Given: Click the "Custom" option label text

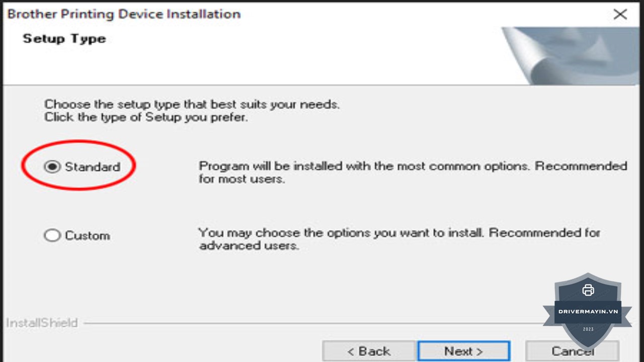Looking at the screenshot, I should coord(88,235).
